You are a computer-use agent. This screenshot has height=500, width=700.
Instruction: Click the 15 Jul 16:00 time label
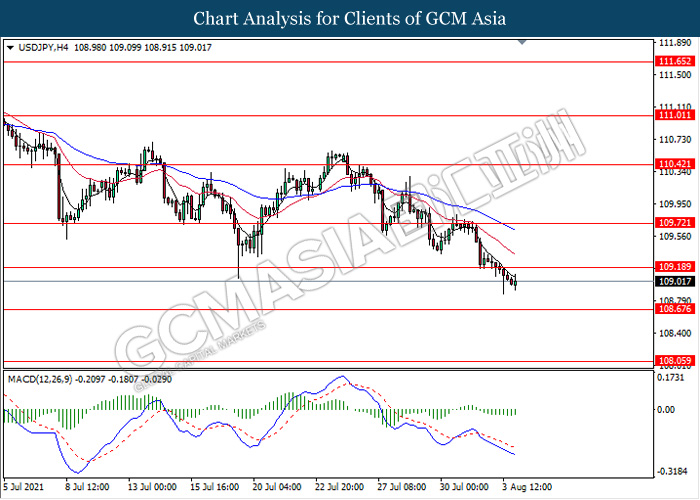tap(214, 487)
